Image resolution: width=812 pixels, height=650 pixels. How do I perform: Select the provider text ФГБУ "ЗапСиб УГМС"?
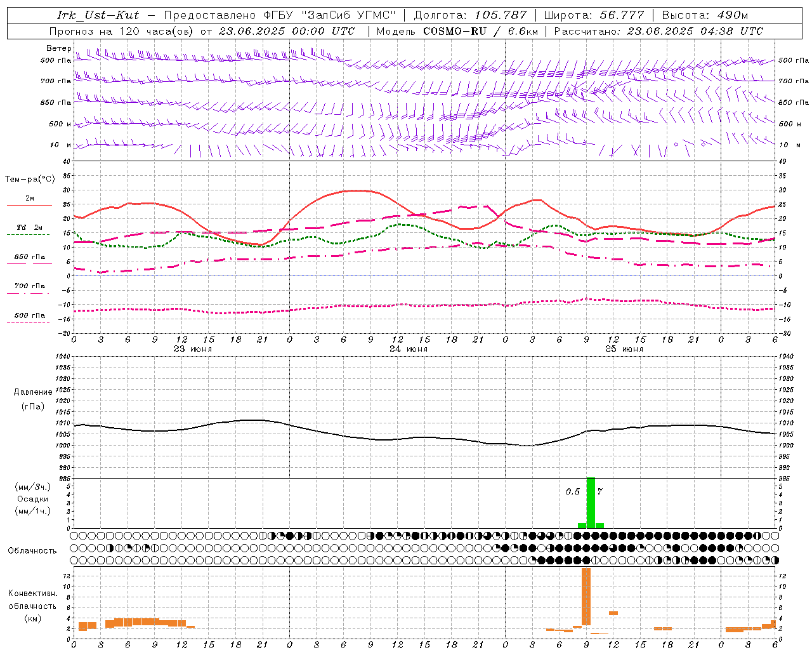coord(330,15)
